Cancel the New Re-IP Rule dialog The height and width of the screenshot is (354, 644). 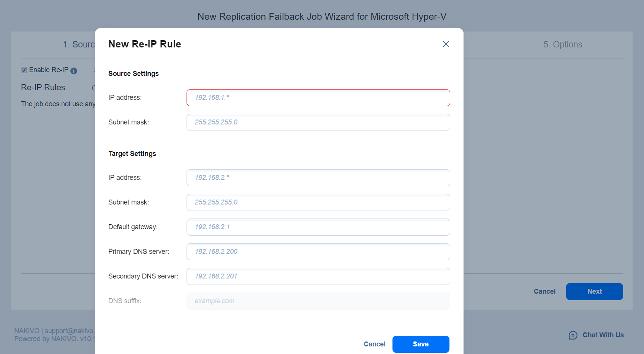[374, 344]
